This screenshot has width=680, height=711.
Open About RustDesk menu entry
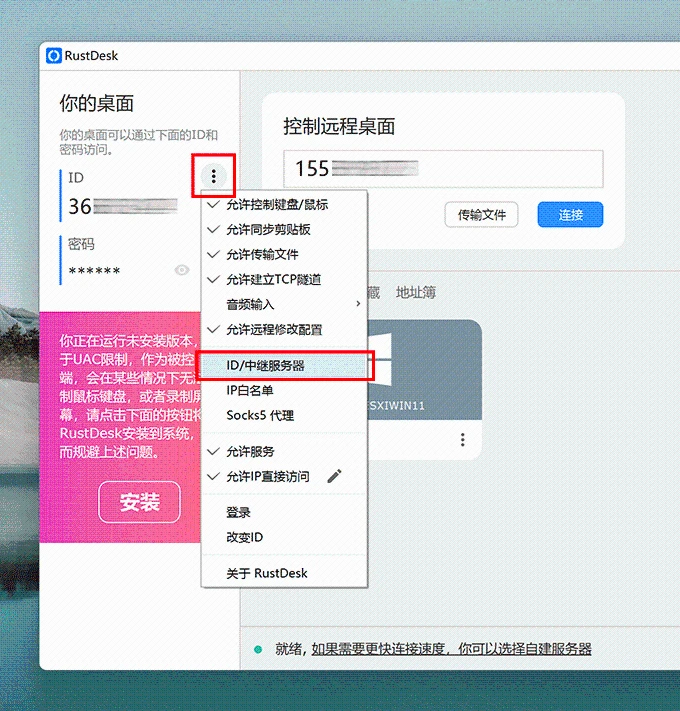click(x=284, y=573)
